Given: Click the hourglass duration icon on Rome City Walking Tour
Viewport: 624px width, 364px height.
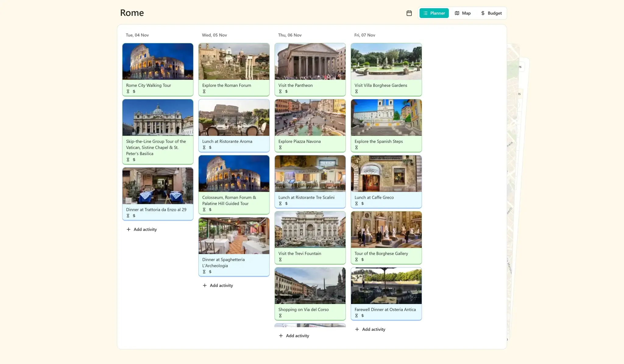Looking at the screenshot, I should tap(128, 91).
